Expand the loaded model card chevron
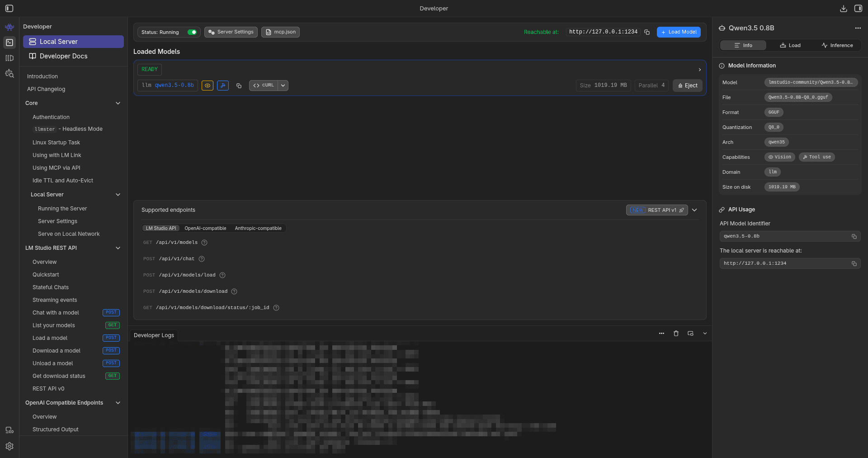Viewport: 868px width, 458px height. (699, 70)
